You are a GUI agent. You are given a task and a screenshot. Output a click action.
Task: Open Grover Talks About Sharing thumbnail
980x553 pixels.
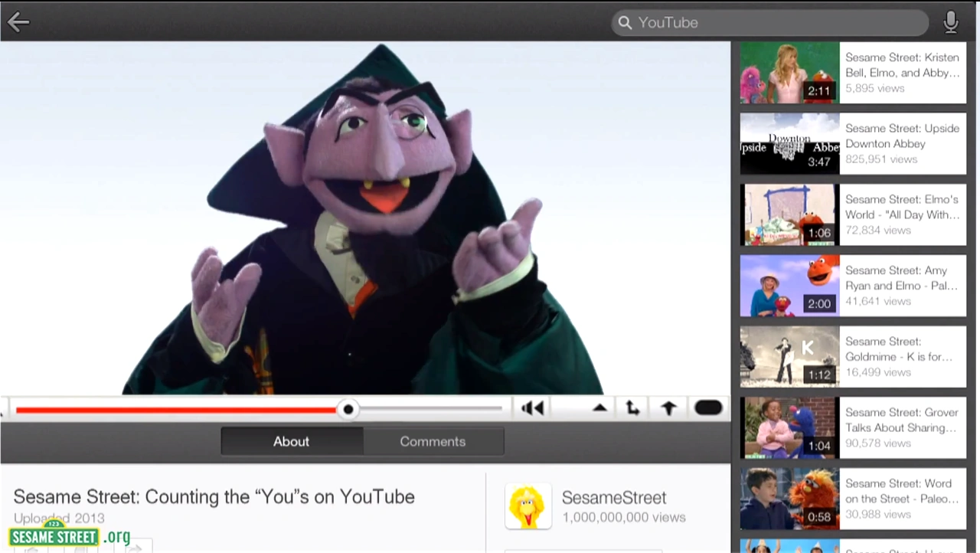click(x=789, y=427)
